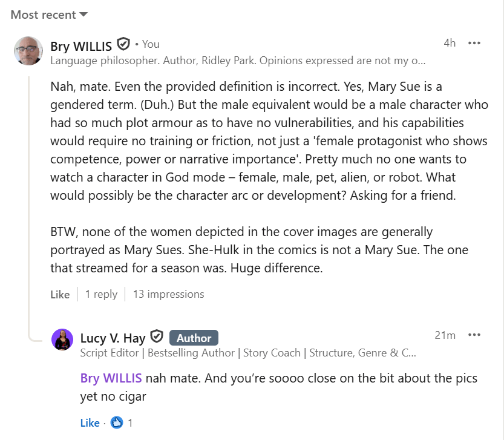View the 13 impressions count
Screen dimensions: 504x440
pyautogui.click(x=168, y=295)
